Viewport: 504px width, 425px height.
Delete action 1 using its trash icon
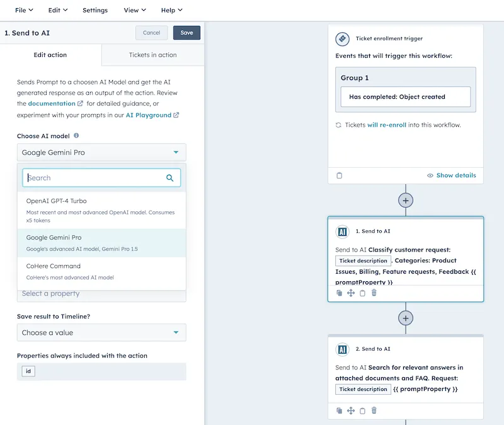pyautogui.click(x=374, y=293)
